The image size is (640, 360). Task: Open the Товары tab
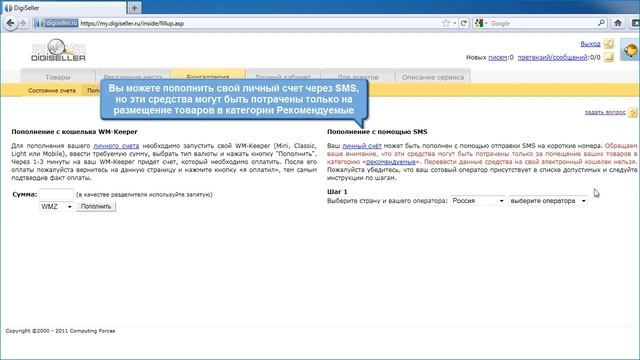click(58, 77)
